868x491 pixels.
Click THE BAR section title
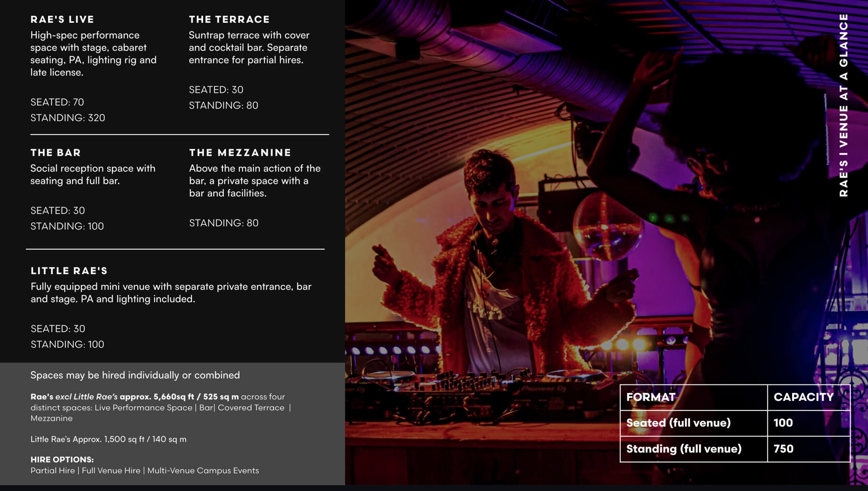pyautogui.click(x=56, y=153)
